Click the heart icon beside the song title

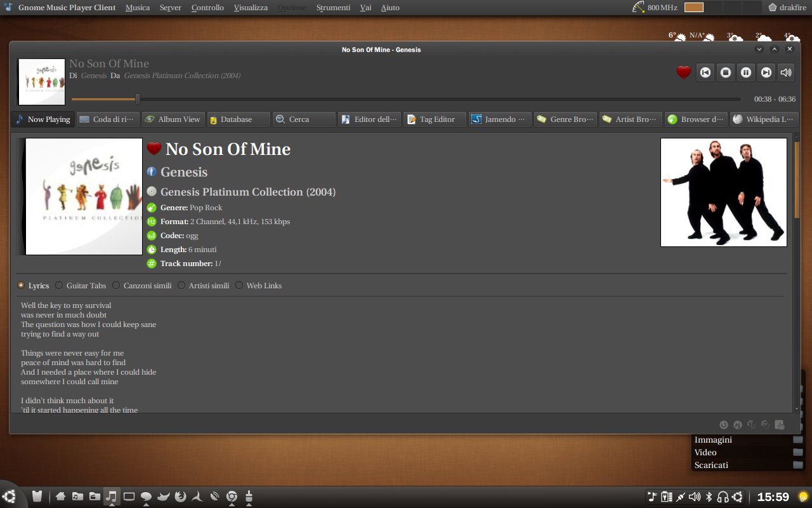(154, 149)
